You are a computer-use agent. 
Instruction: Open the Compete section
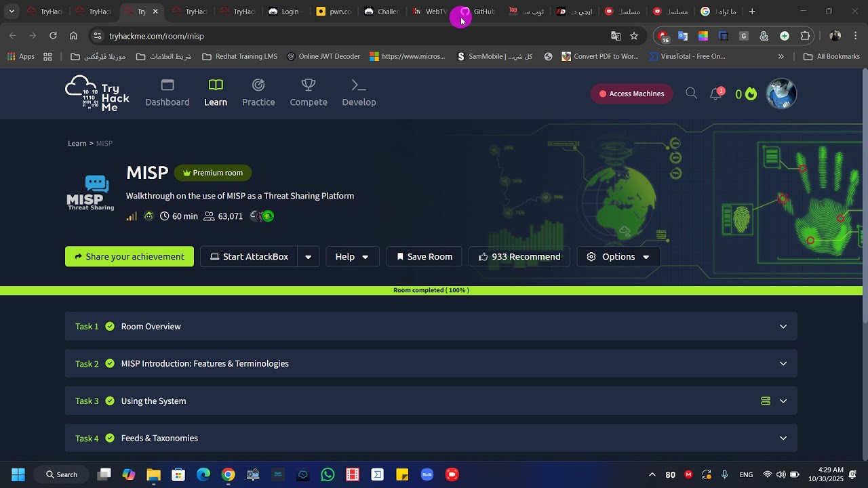309,94
